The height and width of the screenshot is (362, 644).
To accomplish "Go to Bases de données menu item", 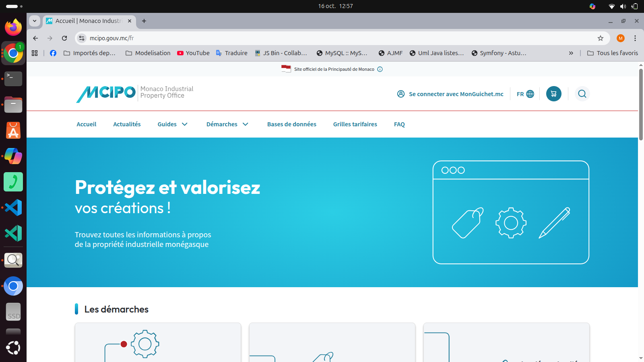I will point(292,124).
